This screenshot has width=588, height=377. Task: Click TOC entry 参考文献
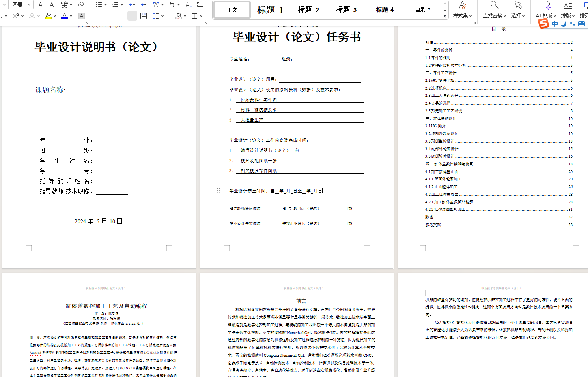(x=499, y=225)
